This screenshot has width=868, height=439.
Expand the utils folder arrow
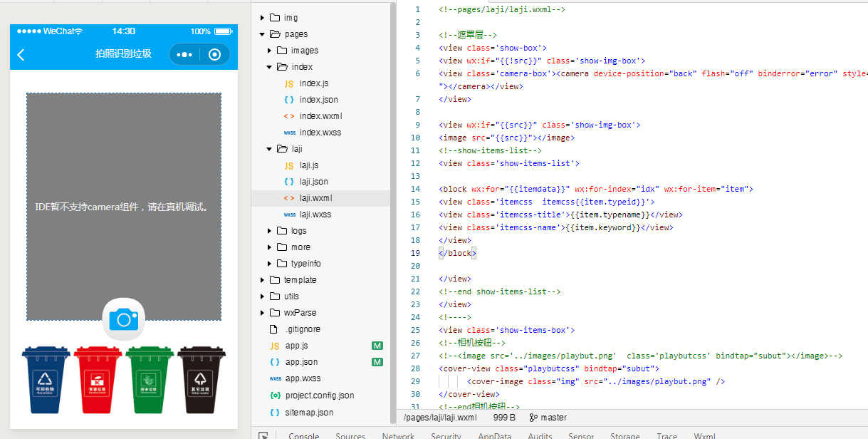[x=263, y=296]
